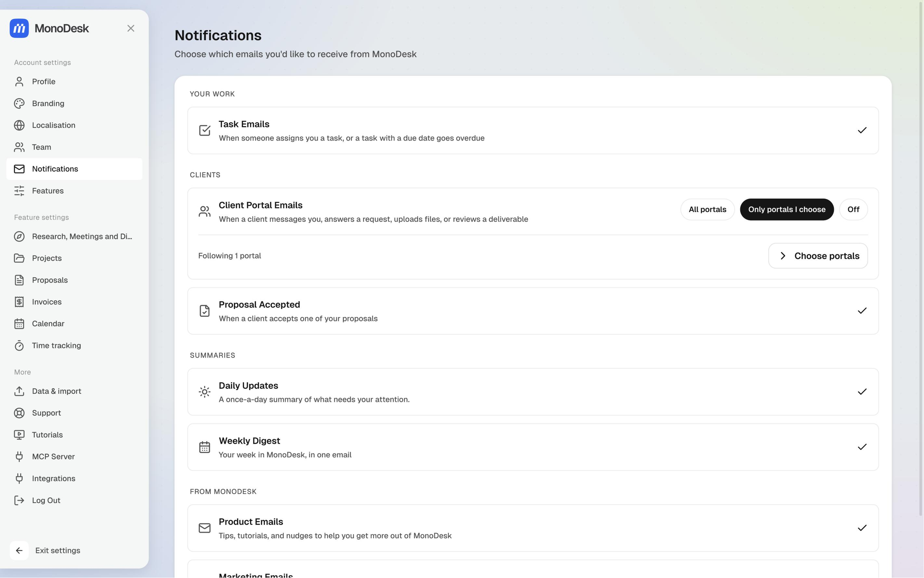
Task: Click the Support lifebuoy icon
Action: click(19, 413)
